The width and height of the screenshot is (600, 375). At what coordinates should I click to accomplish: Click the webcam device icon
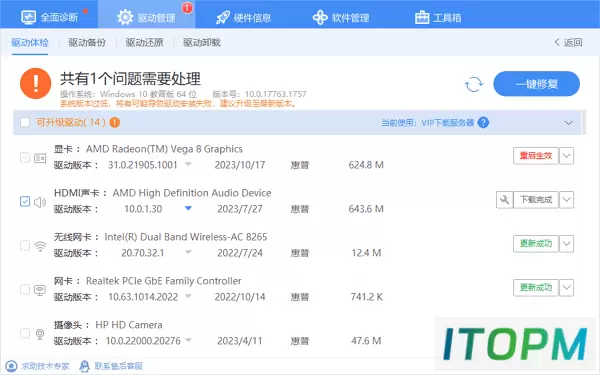(40, 334)
